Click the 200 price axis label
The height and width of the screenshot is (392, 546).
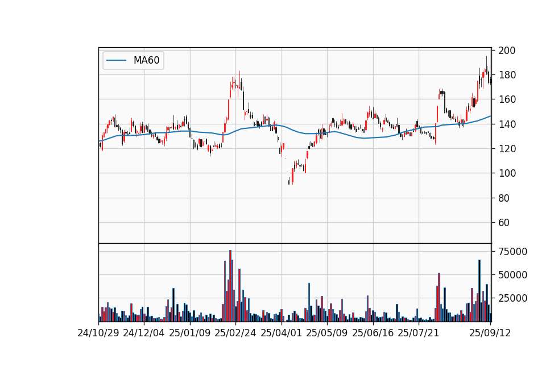507,51
